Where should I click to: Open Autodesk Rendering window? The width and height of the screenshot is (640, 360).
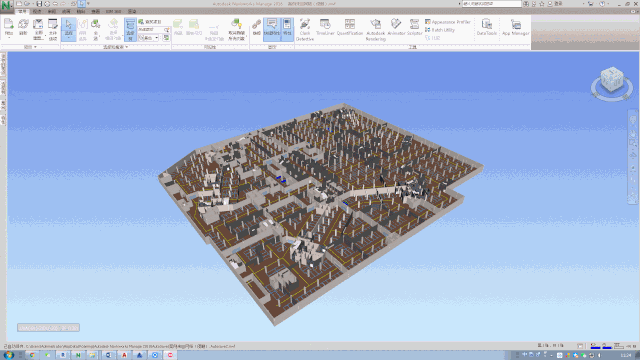click(x=376, y=29)
